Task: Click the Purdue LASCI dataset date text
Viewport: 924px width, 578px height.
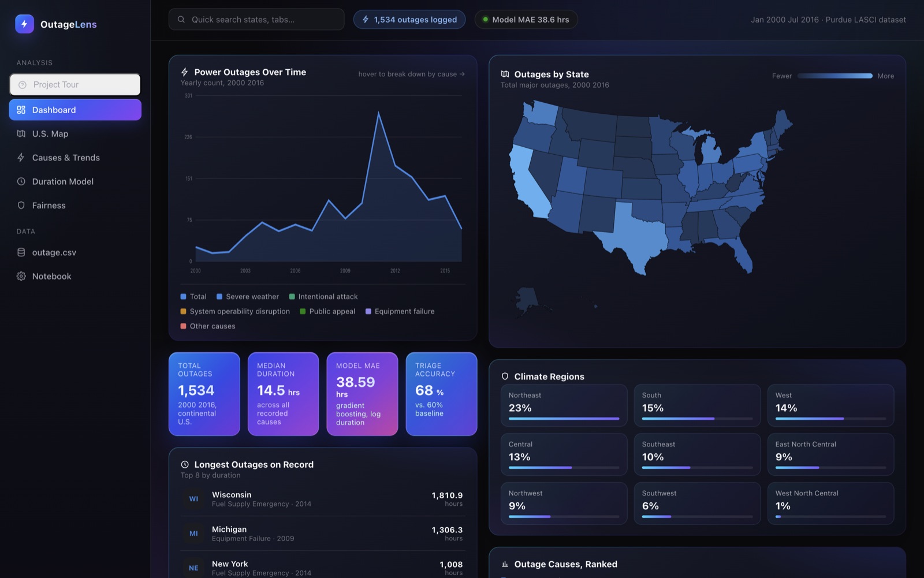Action: 828,20
